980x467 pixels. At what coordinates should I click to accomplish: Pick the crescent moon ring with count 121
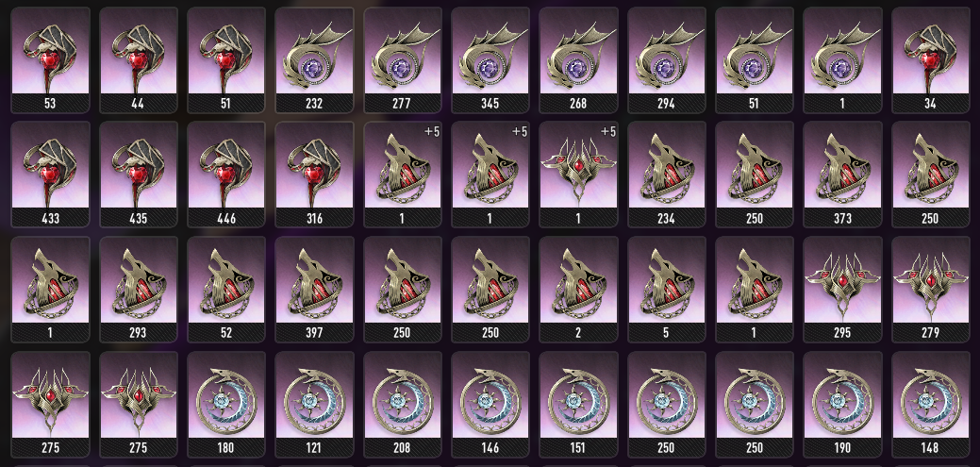coord(314,405)
